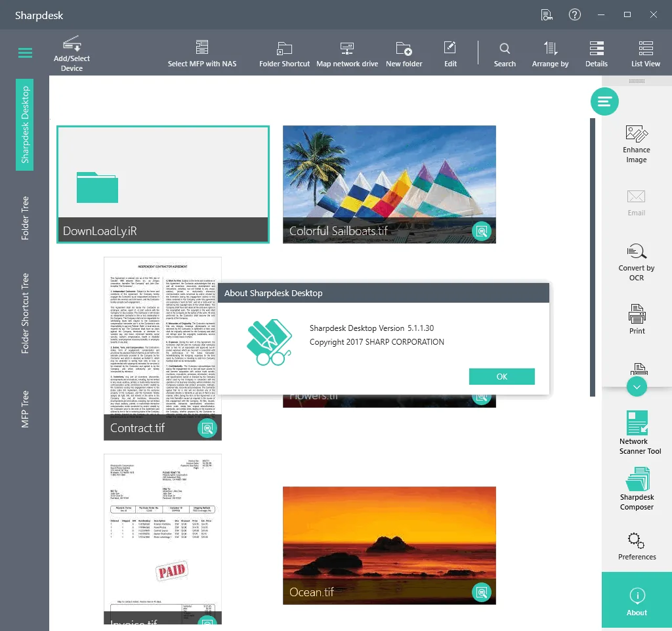Launch Sharpdesk Composer

click(637, 489)
